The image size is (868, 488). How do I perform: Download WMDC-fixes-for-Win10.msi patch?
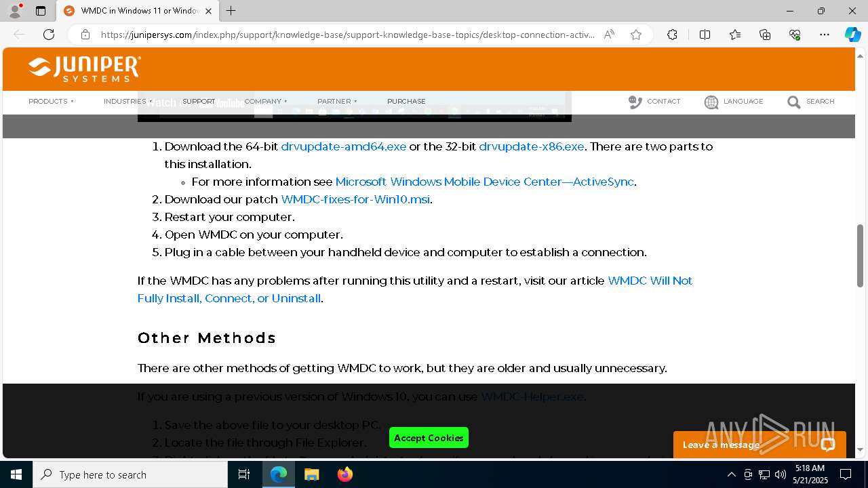click(x=355, y=199)
